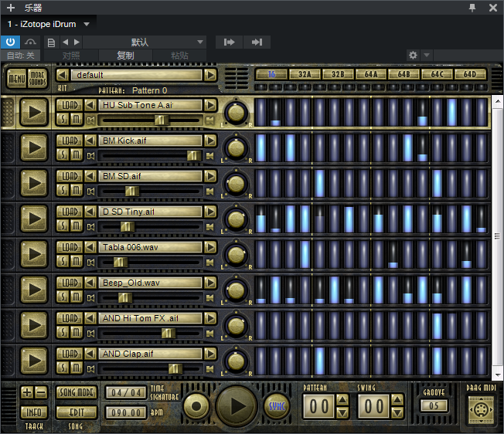This screenshot has width=504, height=434.
Task: Select the 64B pattern tab
Action: [x=404, y=74]
